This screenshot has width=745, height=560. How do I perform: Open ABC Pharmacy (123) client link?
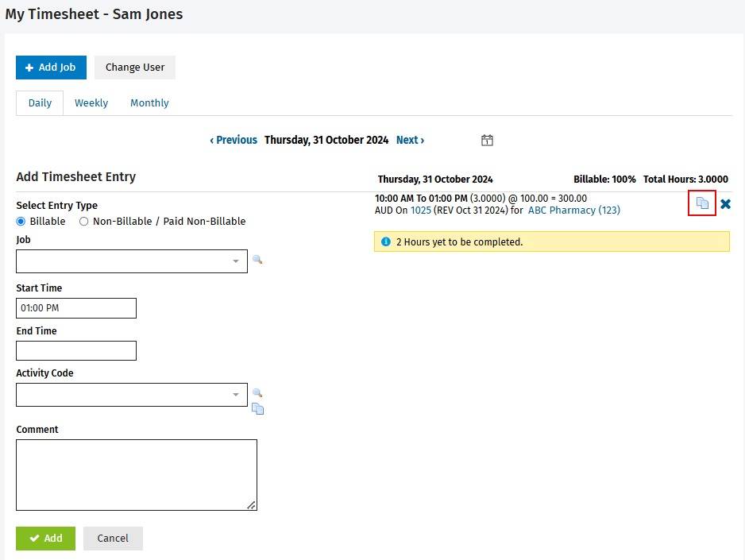[574, 210]
